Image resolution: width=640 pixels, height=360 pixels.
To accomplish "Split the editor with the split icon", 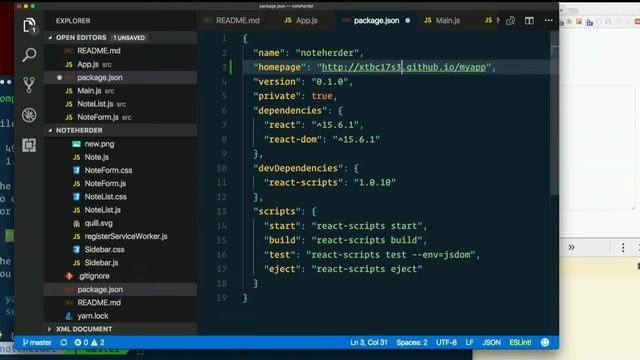I will tap(529, 20).
